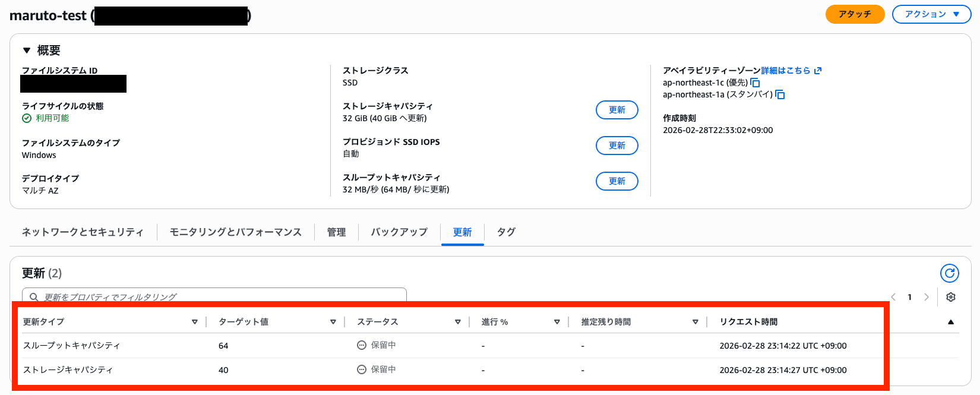Switch to ネットワークとセキュリティ tab
Viewport: 980px width, 395px height.
(x=83, y=232)
